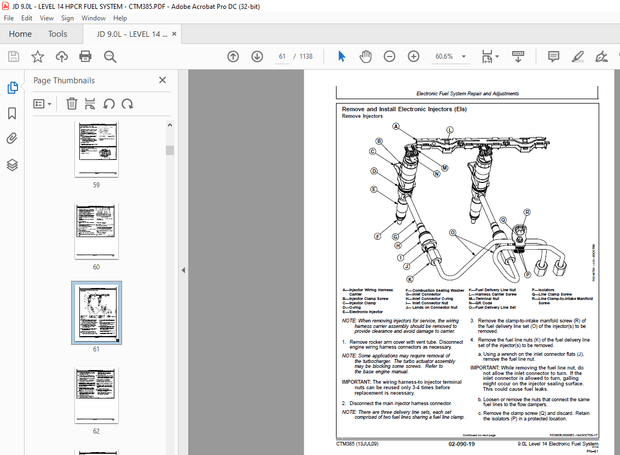Switch to the Home tab

pos(20,34)
